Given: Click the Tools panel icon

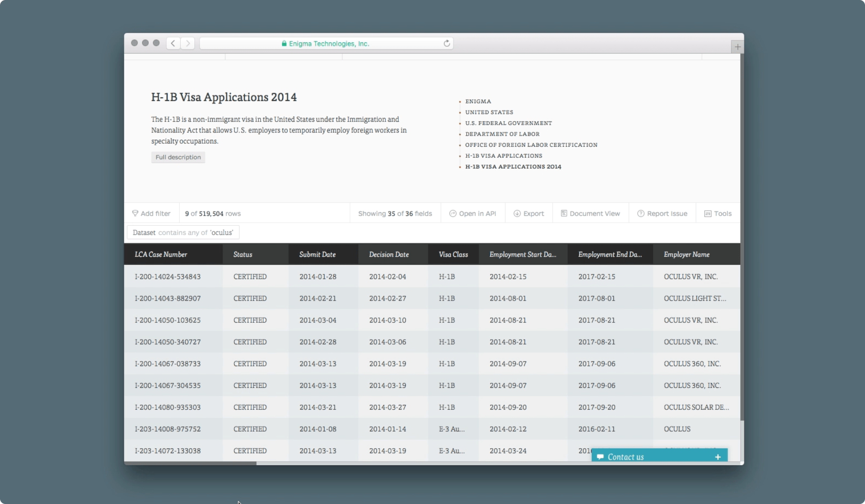Looking at the screenshot, I should [x=708, y=214].
